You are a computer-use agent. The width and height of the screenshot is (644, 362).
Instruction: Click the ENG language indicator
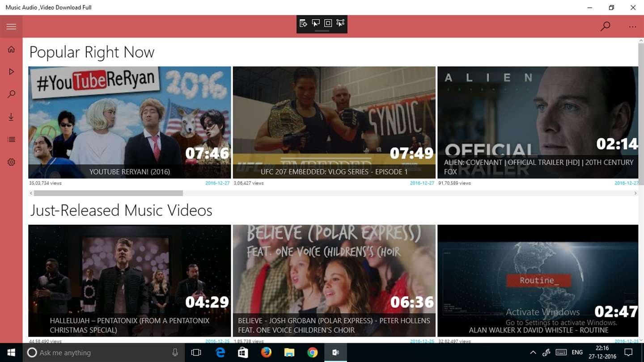pos(577,353)
